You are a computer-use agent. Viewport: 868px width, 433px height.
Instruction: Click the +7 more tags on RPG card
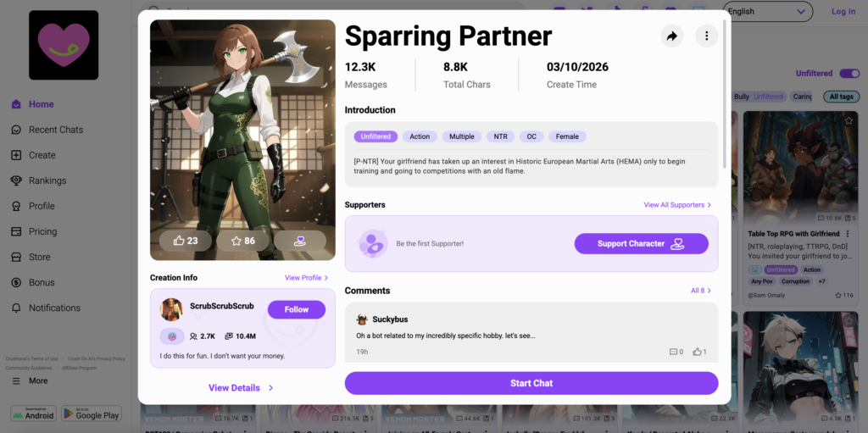coord(822,281)
